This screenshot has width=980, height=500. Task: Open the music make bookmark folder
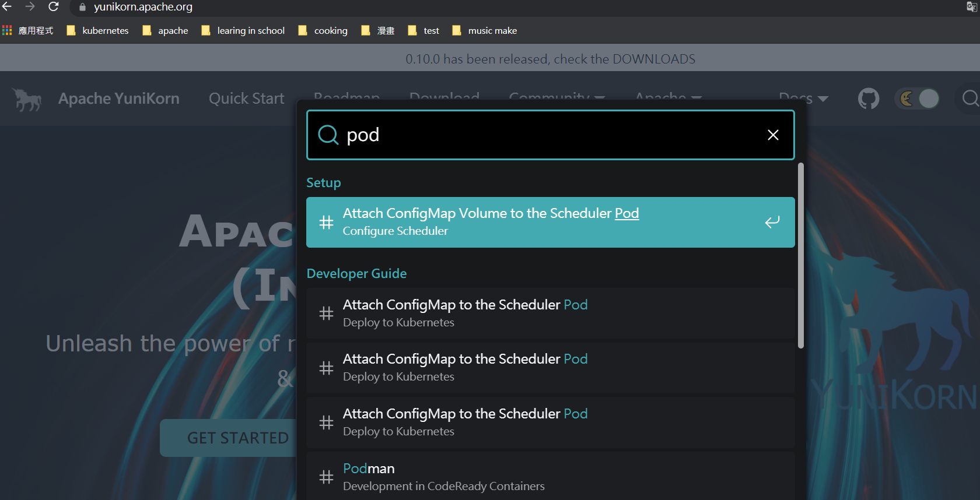click(x=484, y=30)
